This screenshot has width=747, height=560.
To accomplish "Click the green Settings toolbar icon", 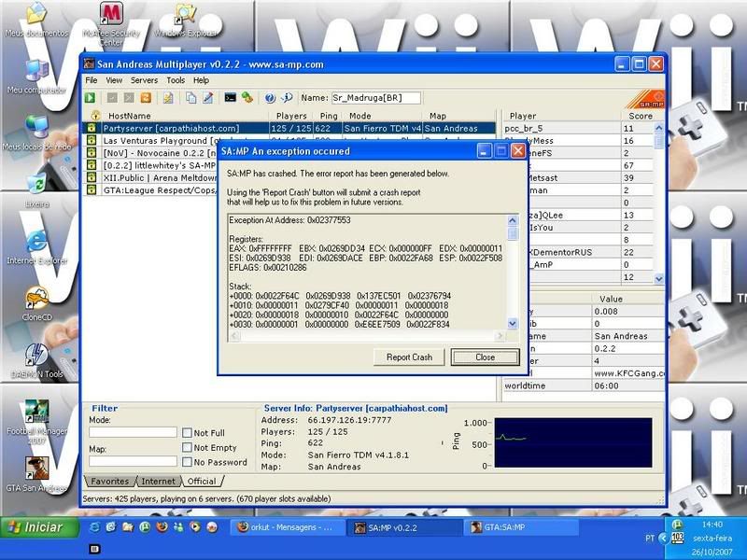I will tap(247, 98).
